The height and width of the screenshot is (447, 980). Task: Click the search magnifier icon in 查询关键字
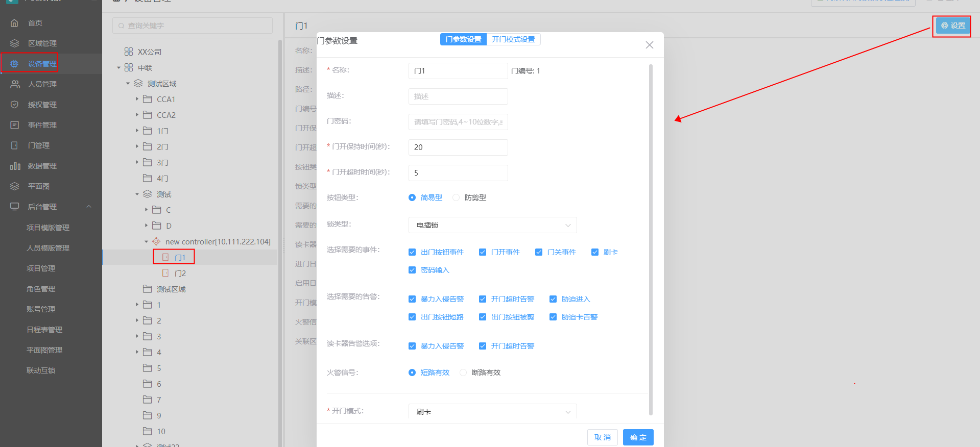point(121,26)
